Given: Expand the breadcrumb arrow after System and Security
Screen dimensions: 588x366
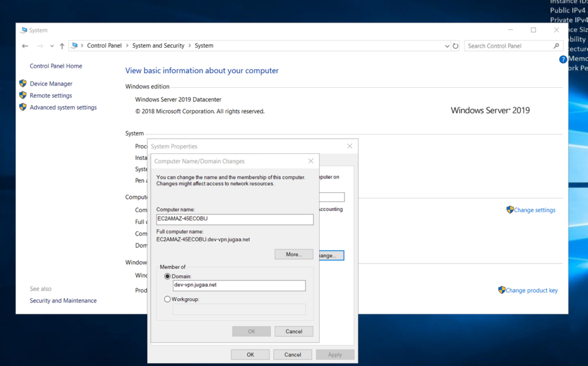Looking at the screenshot, I should tap(190, 45).
